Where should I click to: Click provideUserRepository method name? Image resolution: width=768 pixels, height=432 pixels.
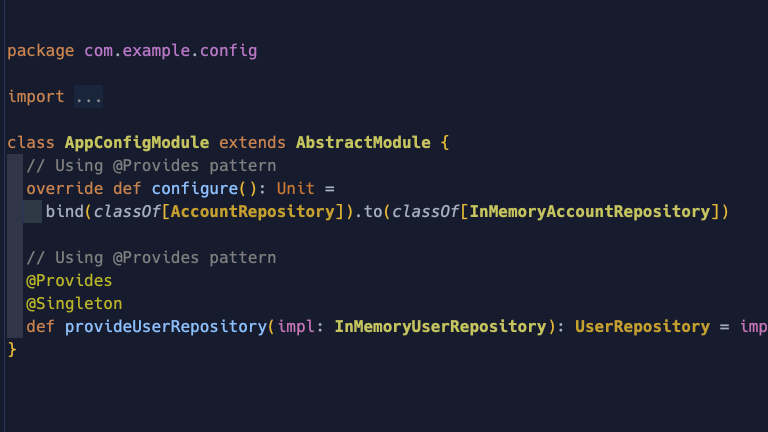tap(166, 327)
